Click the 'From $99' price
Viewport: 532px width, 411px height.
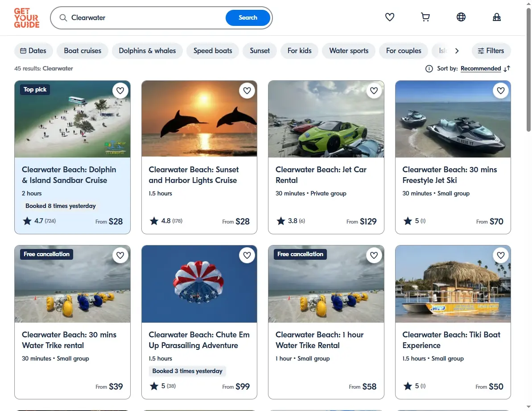click(236, 386)
